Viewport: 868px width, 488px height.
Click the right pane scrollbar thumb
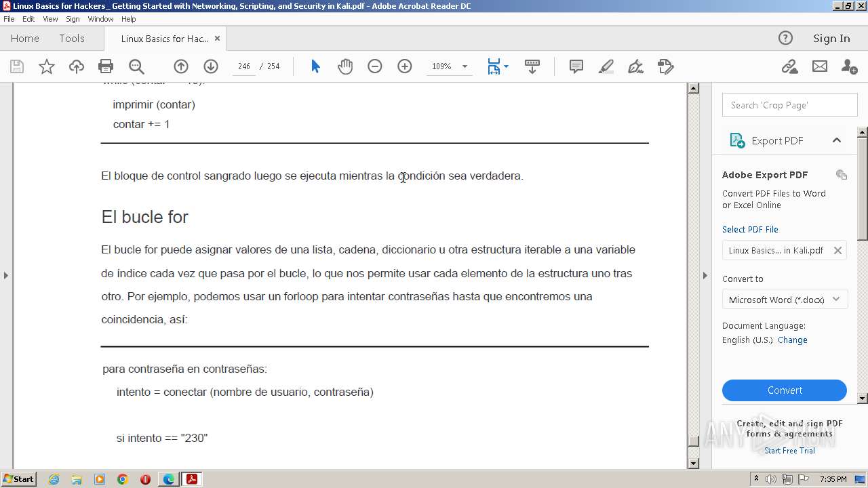point(863,188)
